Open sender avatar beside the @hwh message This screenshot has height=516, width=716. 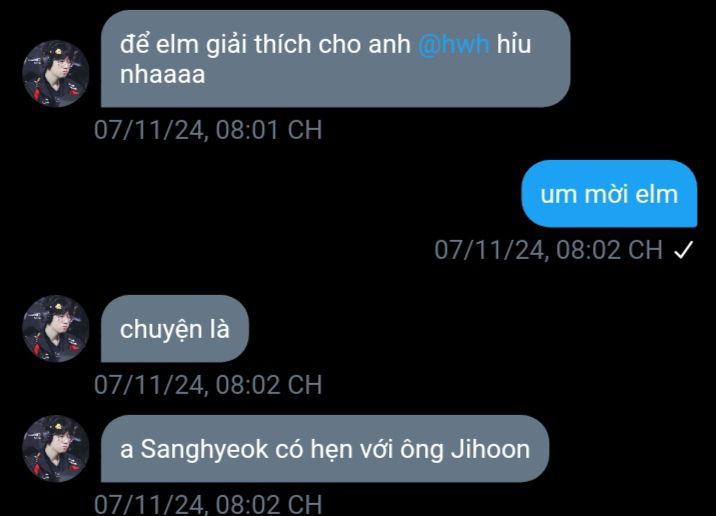55,74
